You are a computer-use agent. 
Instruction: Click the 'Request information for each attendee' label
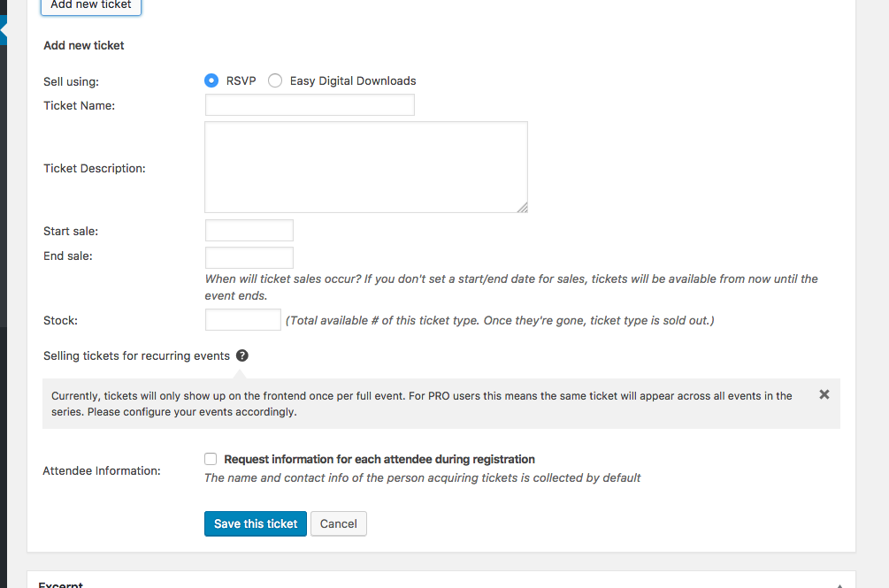point(379,459)
